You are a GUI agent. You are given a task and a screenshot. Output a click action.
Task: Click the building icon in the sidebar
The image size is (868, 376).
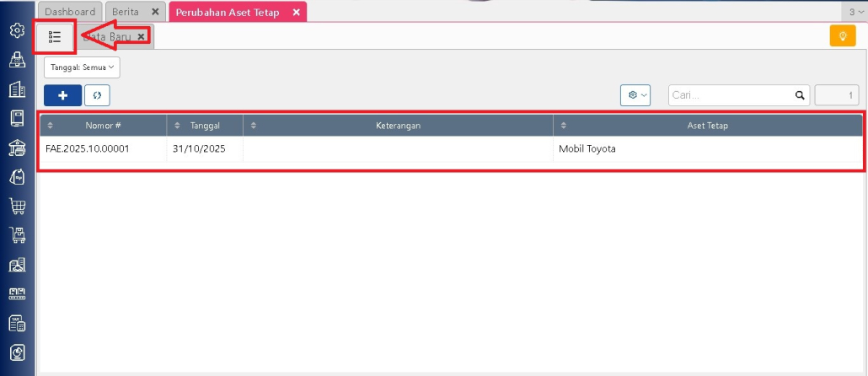pos(17,89)
